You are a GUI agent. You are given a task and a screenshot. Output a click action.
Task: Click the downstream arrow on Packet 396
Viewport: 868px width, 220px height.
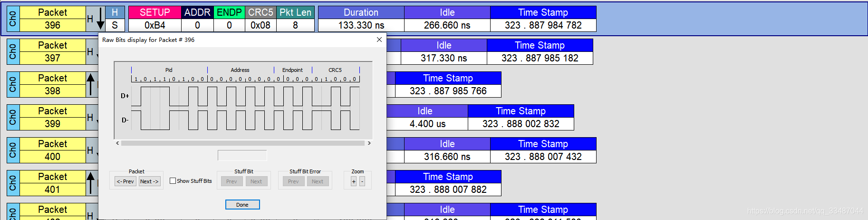click(x=100, y=19)
